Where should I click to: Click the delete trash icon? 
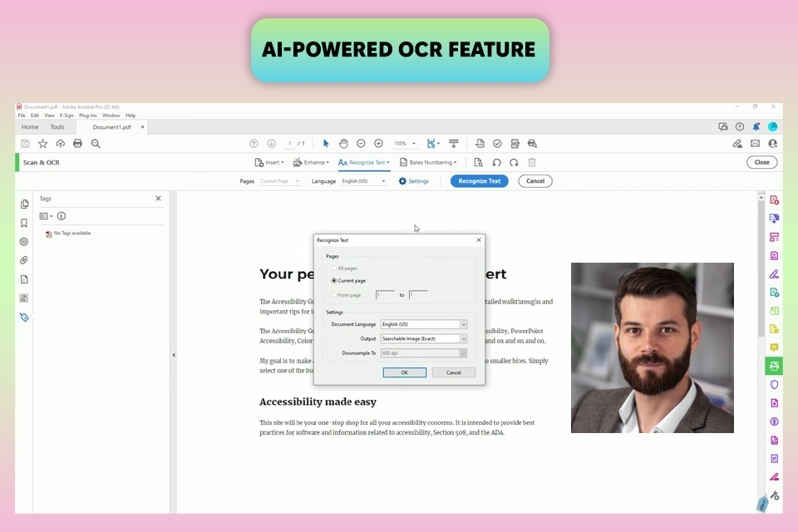(x=532, y=162)
